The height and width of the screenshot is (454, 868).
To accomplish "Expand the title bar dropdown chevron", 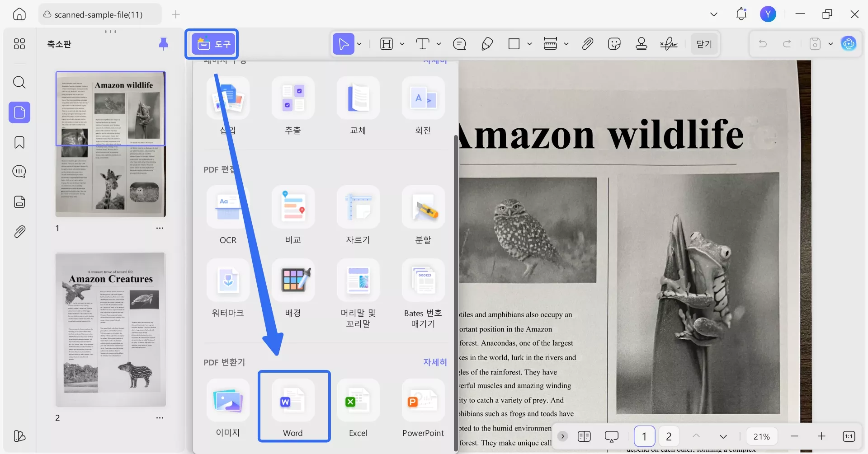I will (714, 14).
